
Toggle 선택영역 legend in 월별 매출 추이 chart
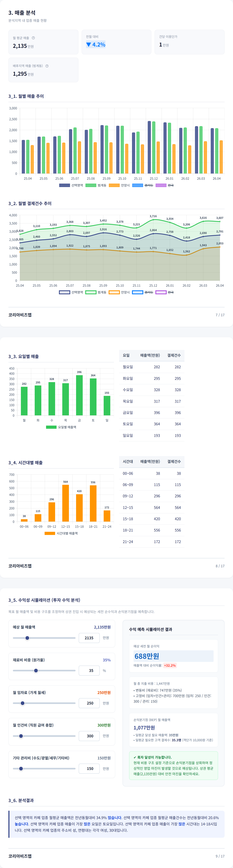pyautogui.click(x=71, y=185)
